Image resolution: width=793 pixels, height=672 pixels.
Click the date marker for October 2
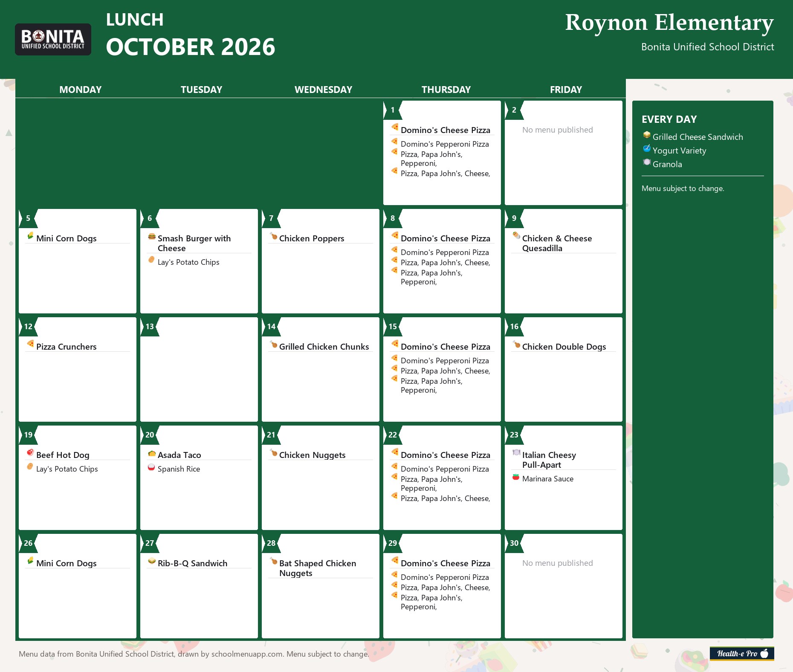tap(514, 110)
